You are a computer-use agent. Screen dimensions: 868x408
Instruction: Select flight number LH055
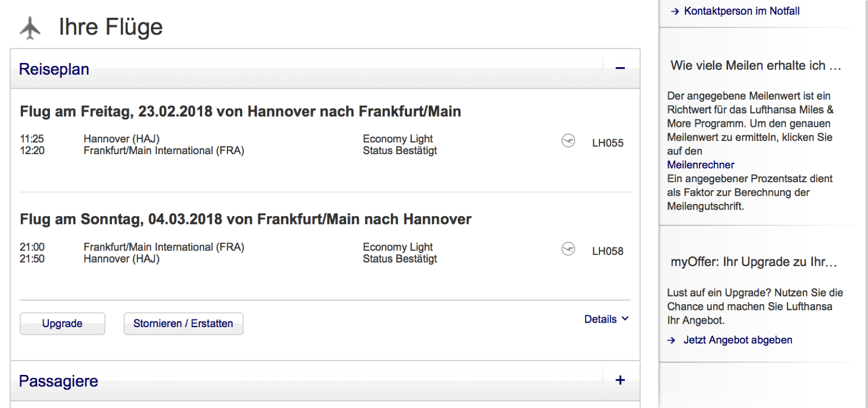click(607, 143)
